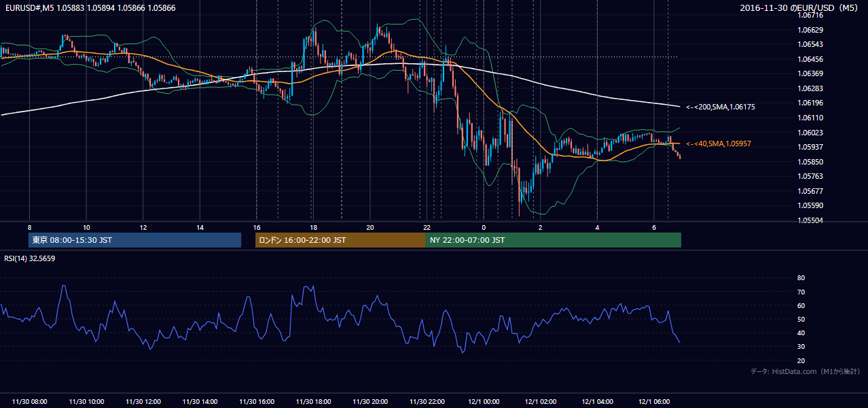Viewport: 868px width, 408px height.
Task: Click the 11/30 12:00 bottom time label
Action: click(143, 402)
